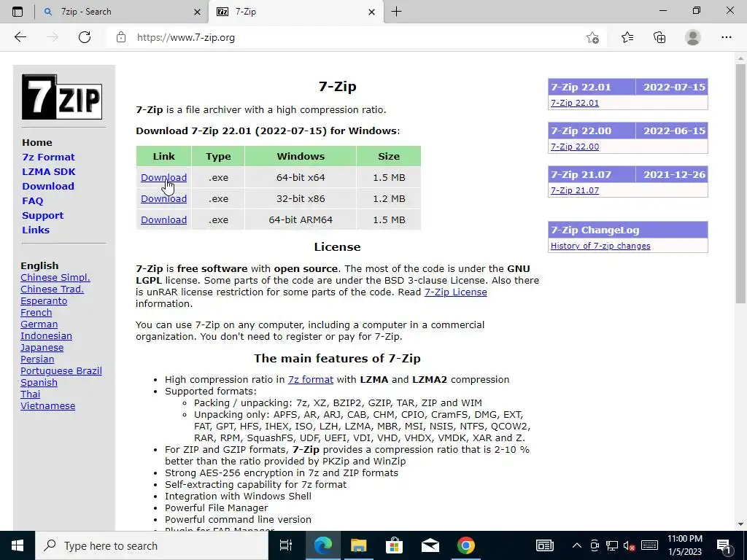Switch language to Chinese Simpl.

(55, 278)
